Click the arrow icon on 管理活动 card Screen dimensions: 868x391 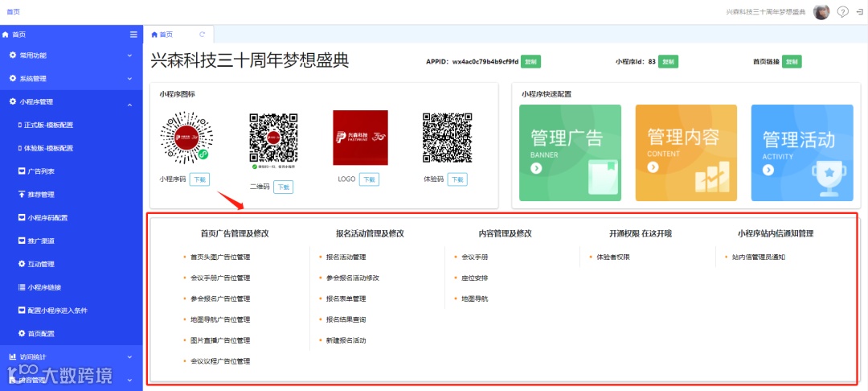point(768,170)
